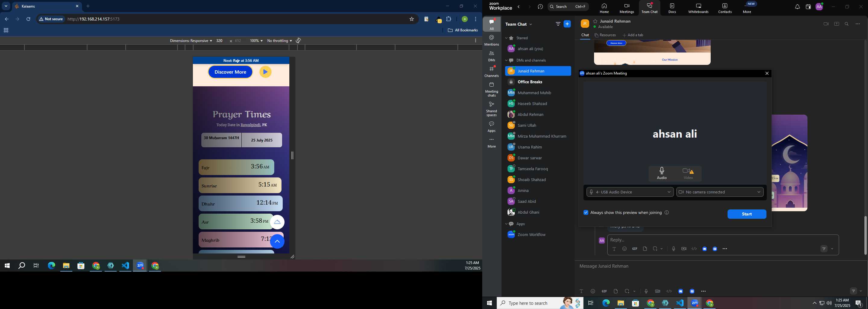Click the share screen icon in chat header
The image size is (868, 309).
(x=836, y=24)
